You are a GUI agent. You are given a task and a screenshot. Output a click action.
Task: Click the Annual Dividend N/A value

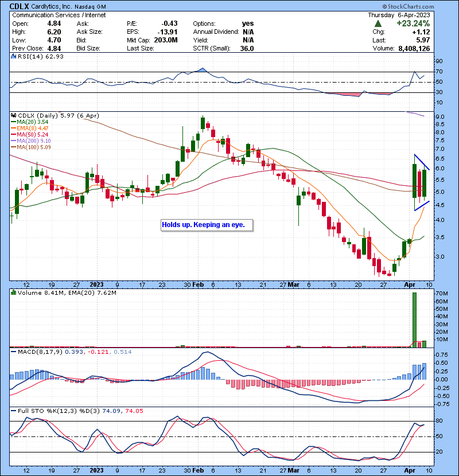point(248,32)
